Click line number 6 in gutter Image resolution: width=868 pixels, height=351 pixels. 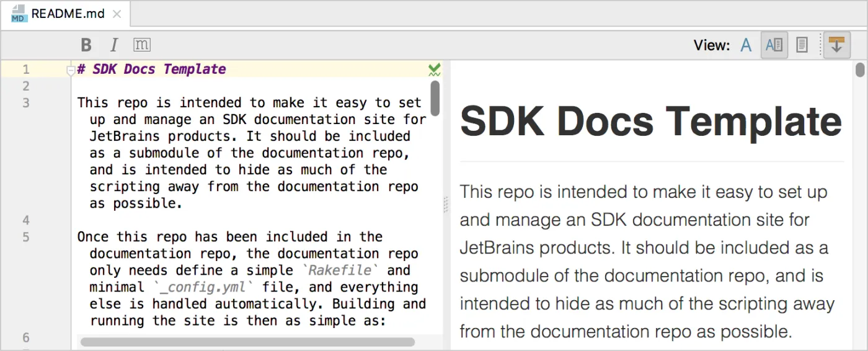pos(26,337)
